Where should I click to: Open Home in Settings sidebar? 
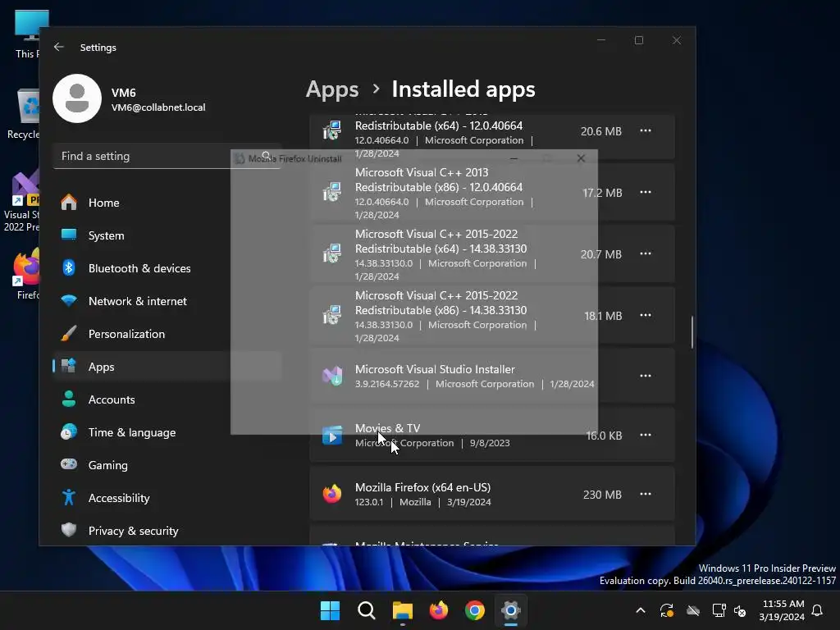pyautogui.click(x=167, y=203)
